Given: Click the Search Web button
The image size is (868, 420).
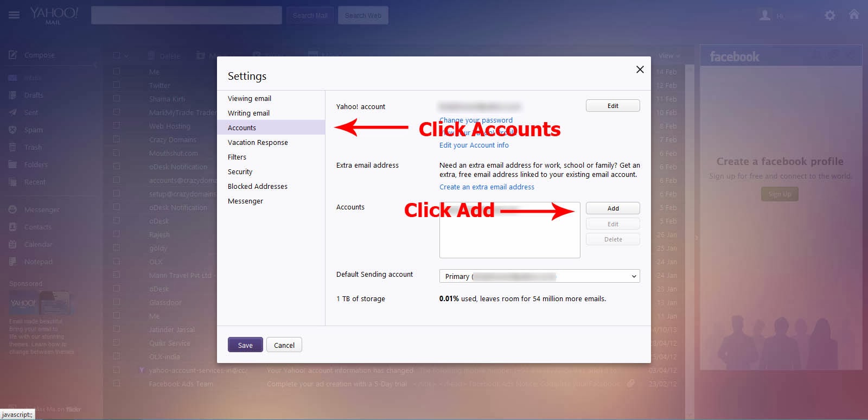Looking at the screenshot, I should [x=363, y=15].
